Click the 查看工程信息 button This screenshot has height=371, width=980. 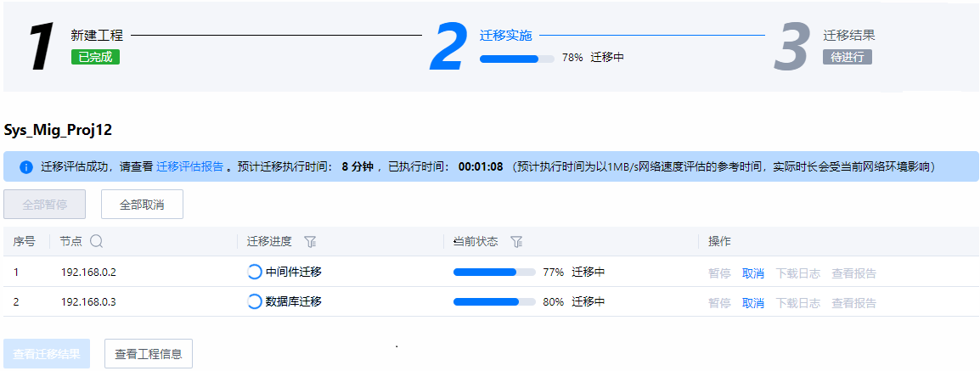tap(148, 353)
